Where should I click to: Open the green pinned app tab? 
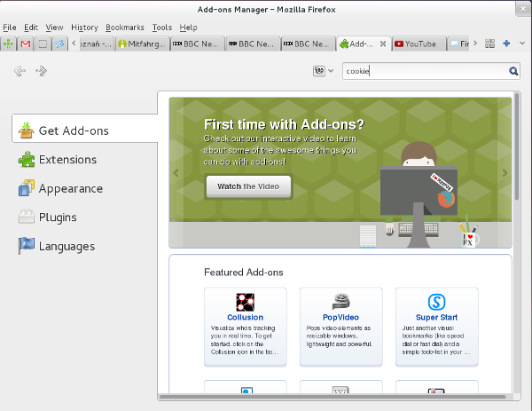(x=8, y=43)
